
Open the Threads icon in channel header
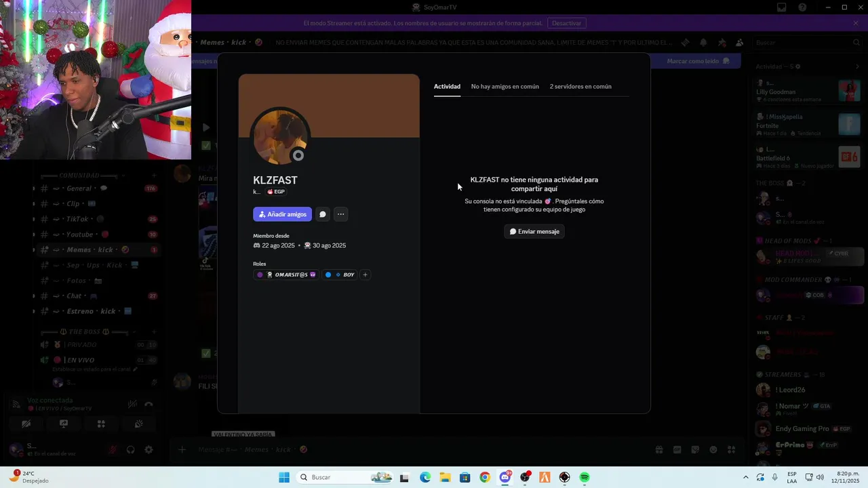(x=686, y=42)
